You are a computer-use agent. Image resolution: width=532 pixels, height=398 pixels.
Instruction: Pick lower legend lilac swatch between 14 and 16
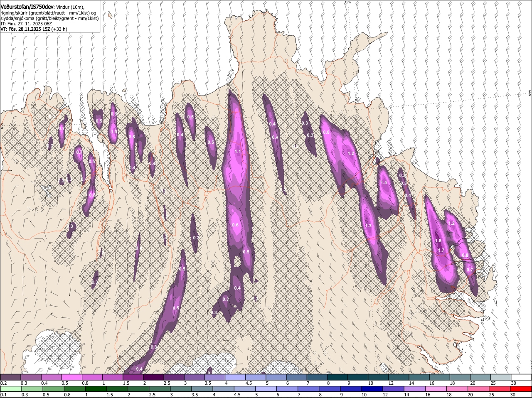click(x=415, y=389)
